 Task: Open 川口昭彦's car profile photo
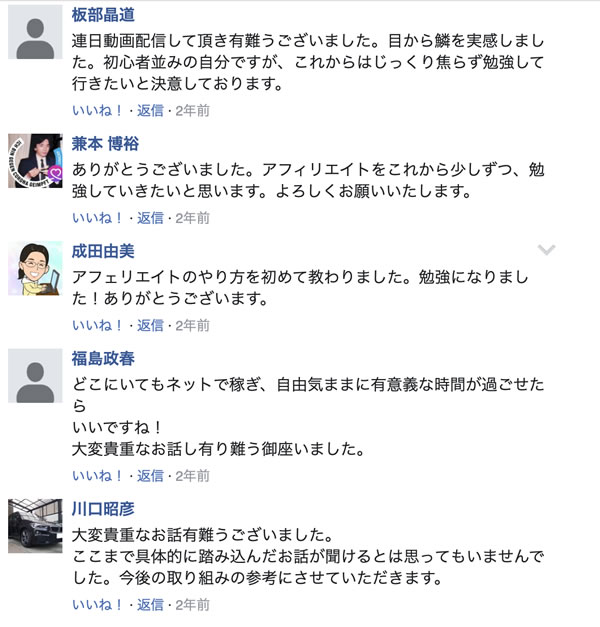[x=37, y=526]
